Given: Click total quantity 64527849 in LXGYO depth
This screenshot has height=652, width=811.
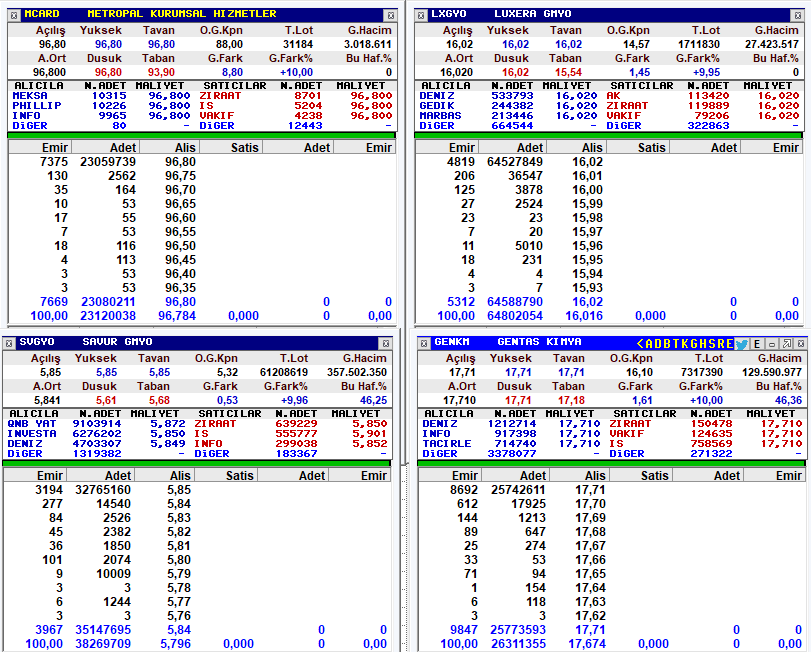Looking at the screenshot, I should pyautogui.click(x=515, y=162).
